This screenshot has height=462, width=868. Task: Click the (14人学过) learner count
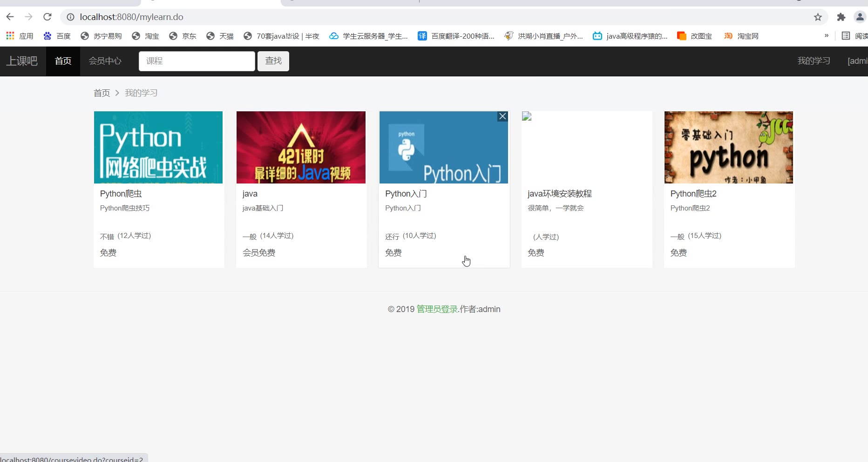pos(277,236)
